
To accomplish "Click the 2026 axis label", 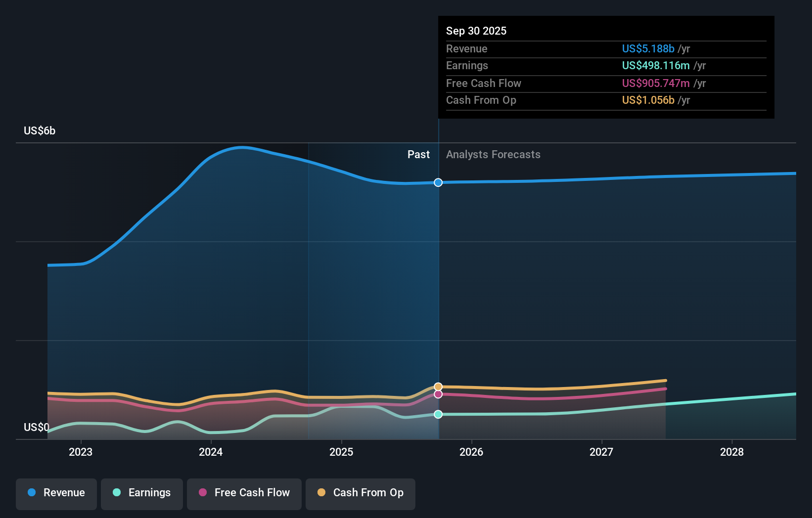I will (x=472, y=452).
